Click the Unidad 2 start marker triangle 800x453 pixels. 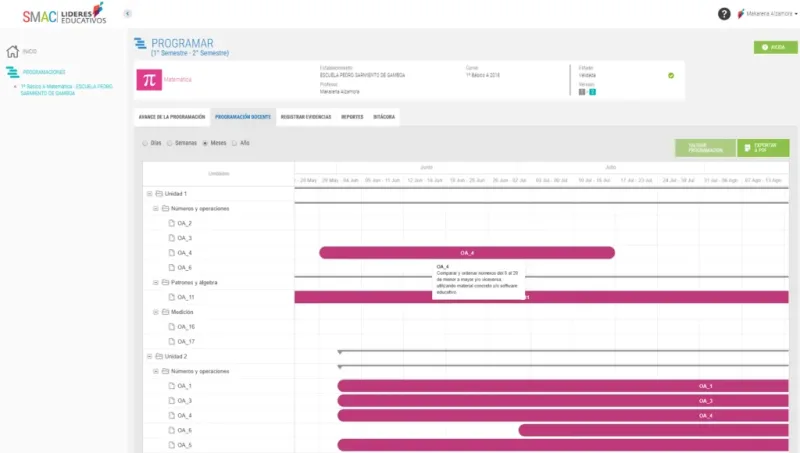click(340, 352)
